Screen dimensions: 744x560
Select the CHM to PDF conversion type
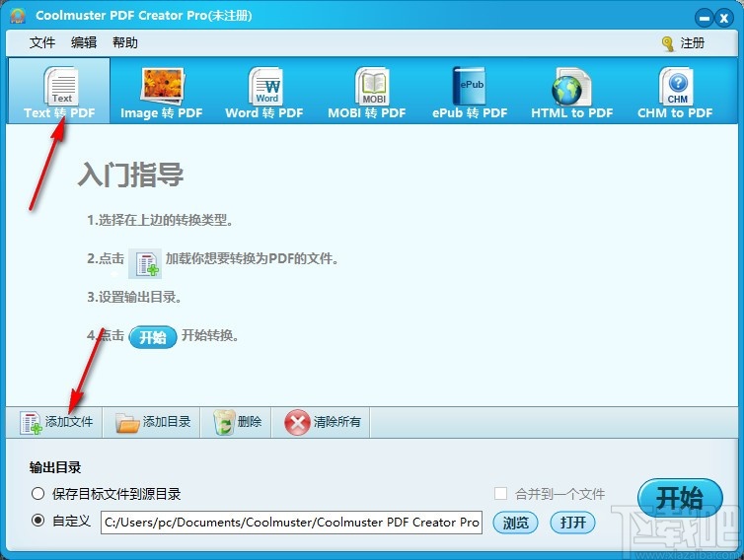[x=675, y=92]
